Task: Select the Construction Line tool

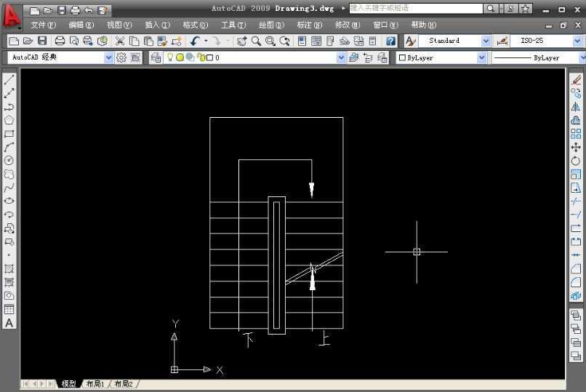Action: [9, 93]
